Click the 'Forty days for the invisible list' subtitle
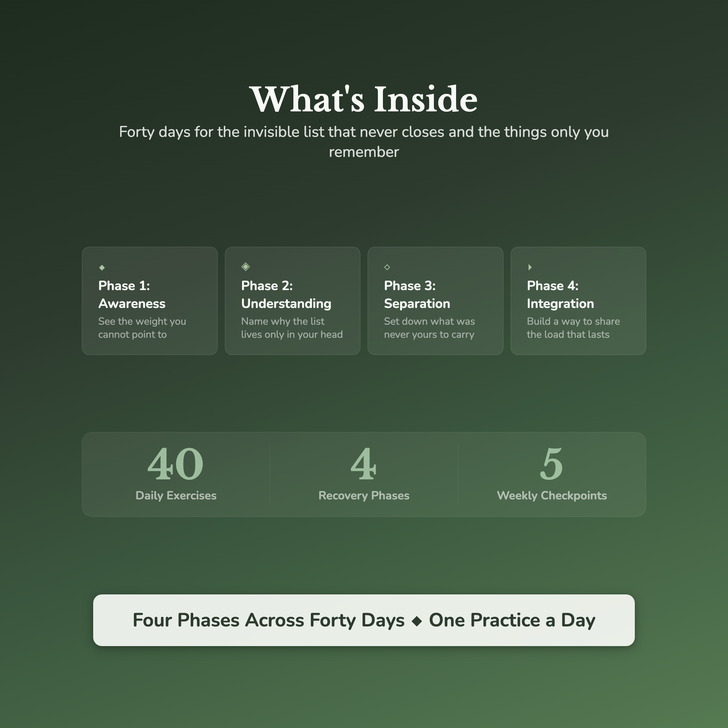Viewport: 728px width, 728px height. click(364, 142)
